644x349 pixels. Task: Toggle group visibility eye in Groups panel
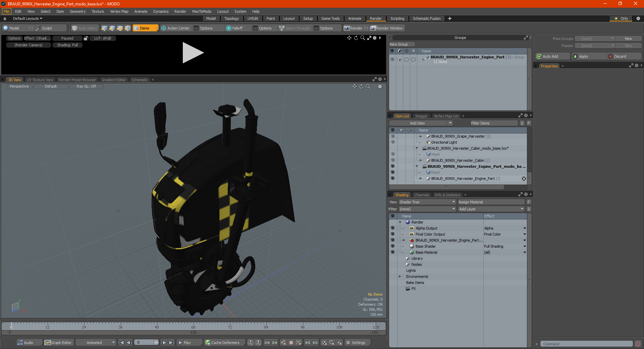pos(392,59)
